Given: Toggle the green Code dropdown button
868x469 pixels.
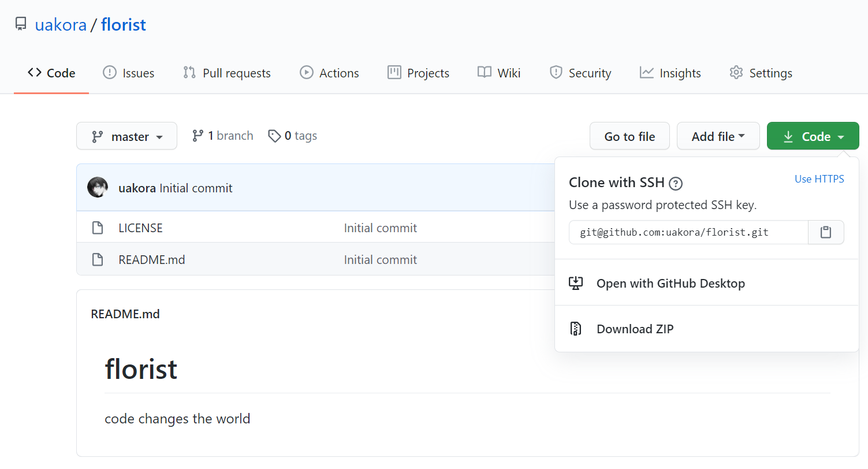Looking at the screenshot, I should (813, 136).
